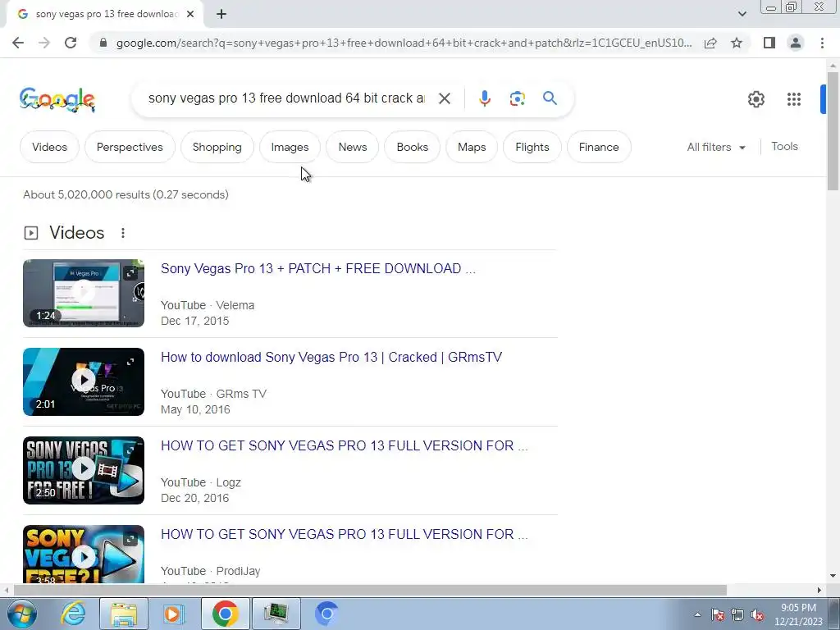Submit search with magnifying glass icon
This screenshot has width=840, height=630.
pyautogui.click(x=550, y=98)
